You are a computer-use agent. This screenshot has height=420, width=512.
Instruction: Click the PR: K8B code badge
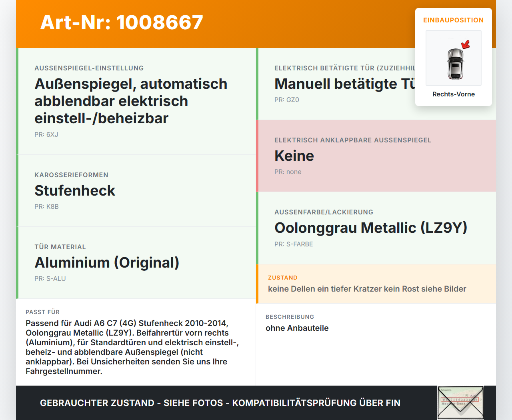[x=46, y=207]
